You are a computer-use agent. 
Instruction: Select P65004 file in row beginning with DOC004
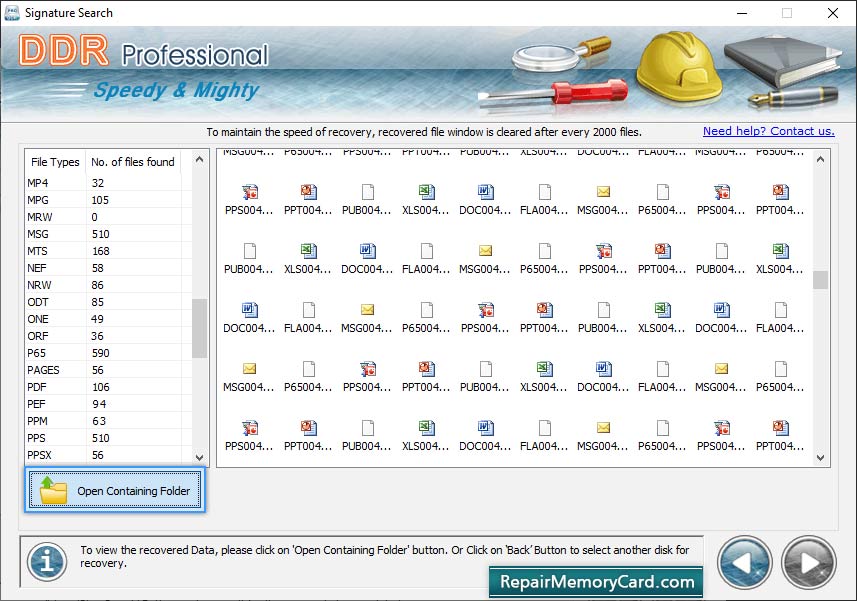pyautogui.click(x=426, y=318)
